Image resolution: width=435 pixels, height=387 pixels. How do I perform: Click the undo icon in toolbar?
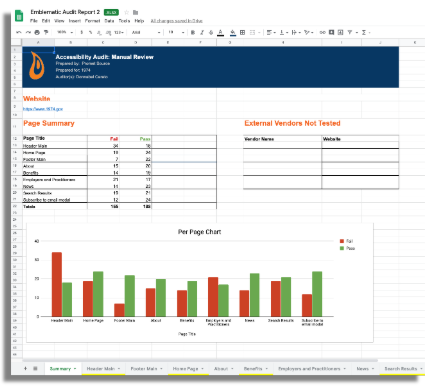[19, 32]
